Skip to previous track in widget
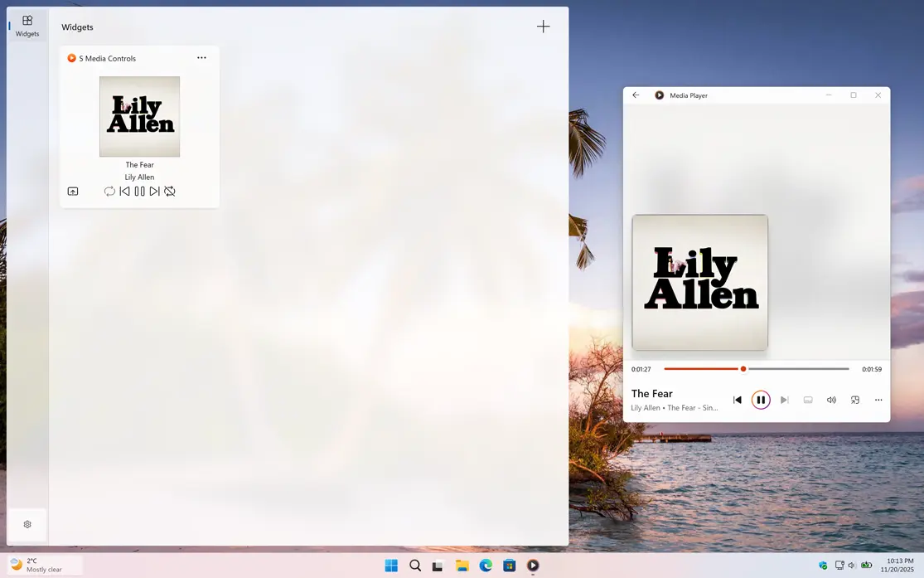The width and height of the screenshot is (924, 578). (124, 192)
